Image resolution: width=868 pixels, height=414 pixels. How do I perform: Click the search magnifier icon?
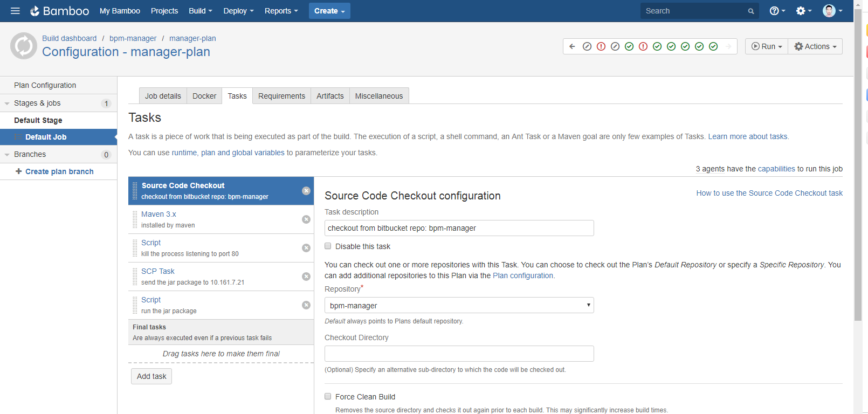tap(751, 11)
